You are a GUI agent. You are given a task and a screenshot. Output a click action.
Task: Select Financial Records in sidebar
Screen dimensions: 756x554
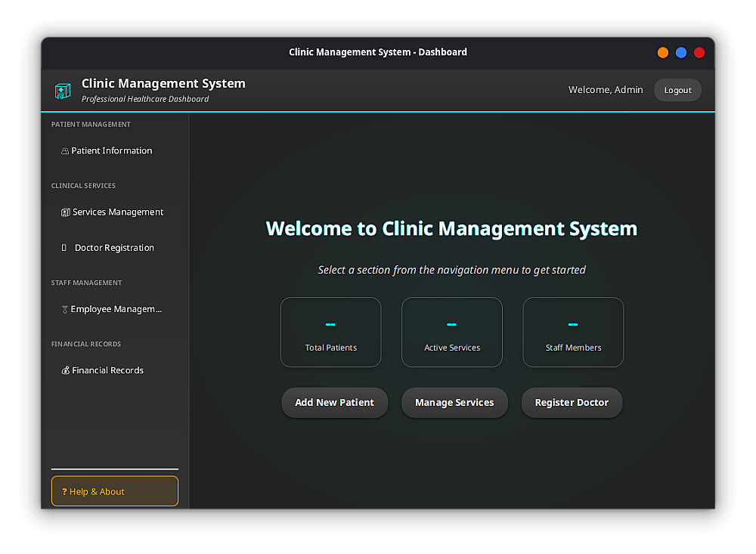tap(115, 370)
